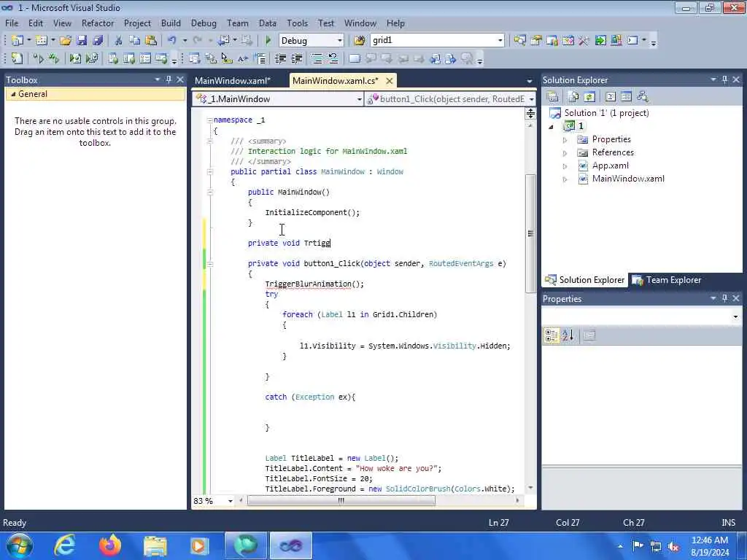Launch Internet Explorer from taskbar
747x560 pixels.
(65, 545)
